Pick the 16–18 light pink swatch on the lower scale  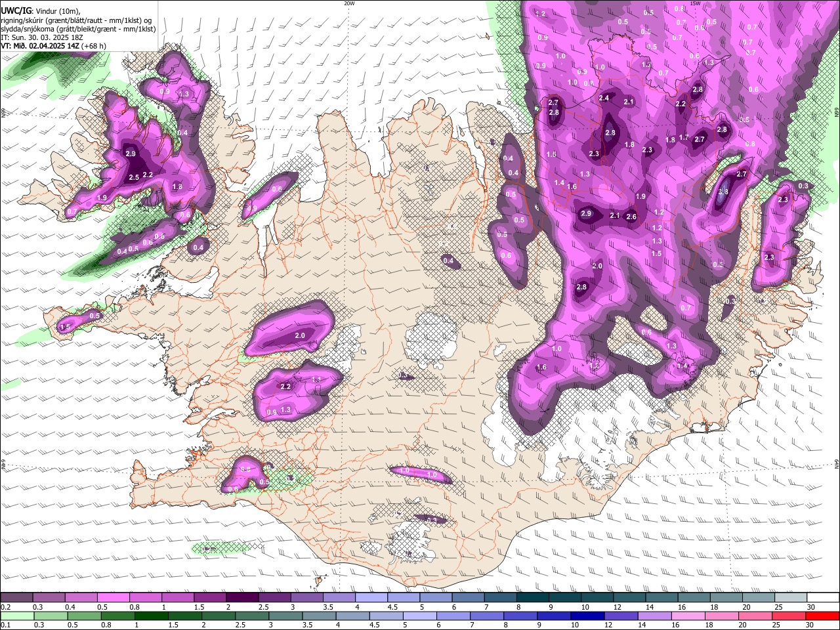click(x=689, y=616)
